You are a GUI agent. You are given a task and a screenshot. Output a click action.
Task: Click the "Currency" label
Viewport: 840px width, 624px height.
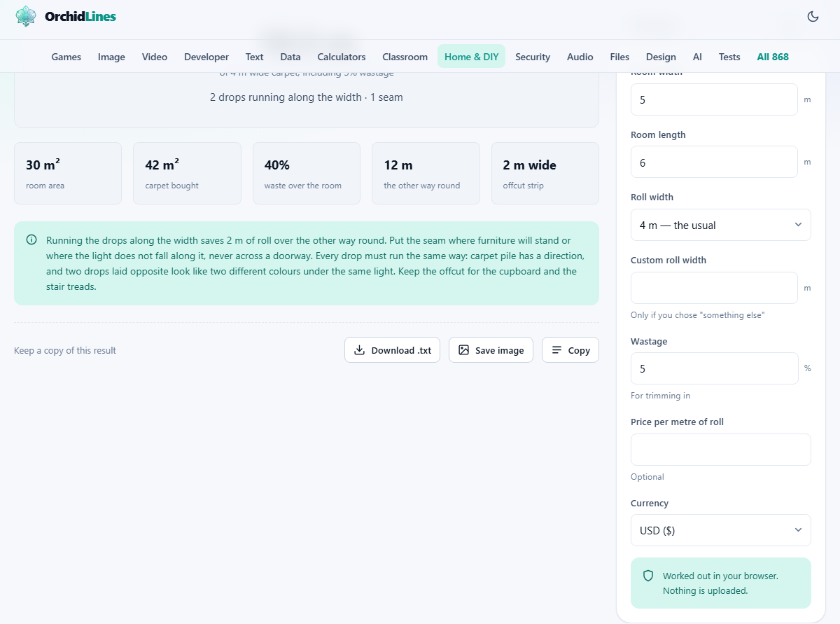coord(650,503)
